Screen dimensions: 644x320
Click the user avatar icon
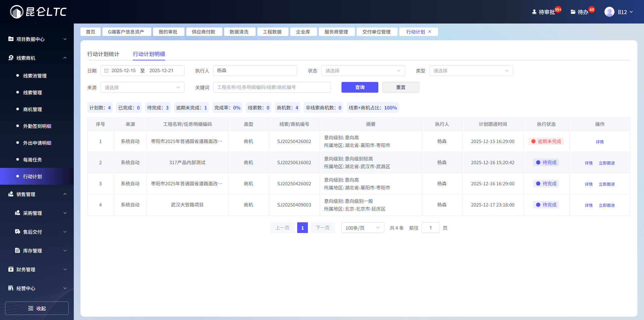click(609, 12)
